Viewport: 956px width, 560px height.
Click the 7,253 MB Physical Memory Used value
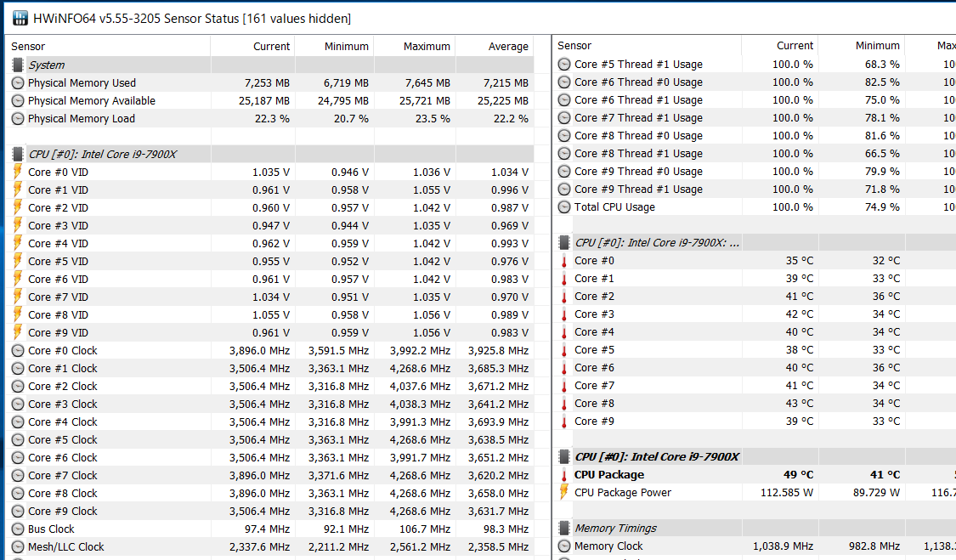(x=267, y=83)
